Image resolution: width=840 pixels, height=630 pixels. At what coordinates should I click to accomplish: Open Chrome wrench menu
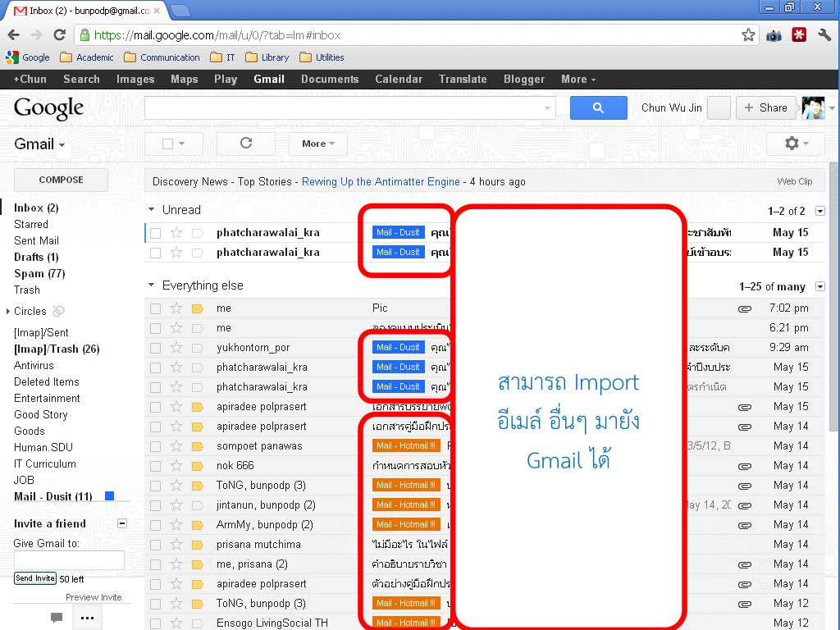point(824,35)
